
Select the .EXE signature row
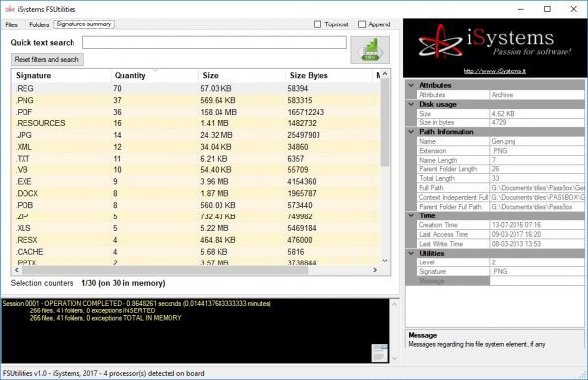click(x=197, y=181)
